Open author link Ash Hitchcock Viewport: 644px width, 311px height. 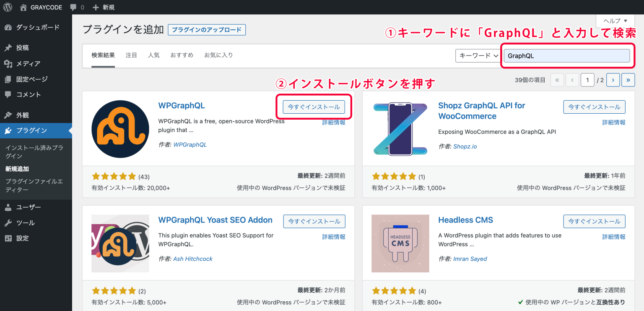pyautogui.click(x=193, y=259)
